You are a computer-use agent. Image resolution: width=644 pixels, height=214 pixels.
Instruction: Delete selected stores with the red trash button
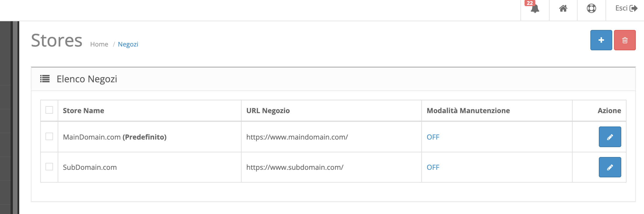point(625,40)
